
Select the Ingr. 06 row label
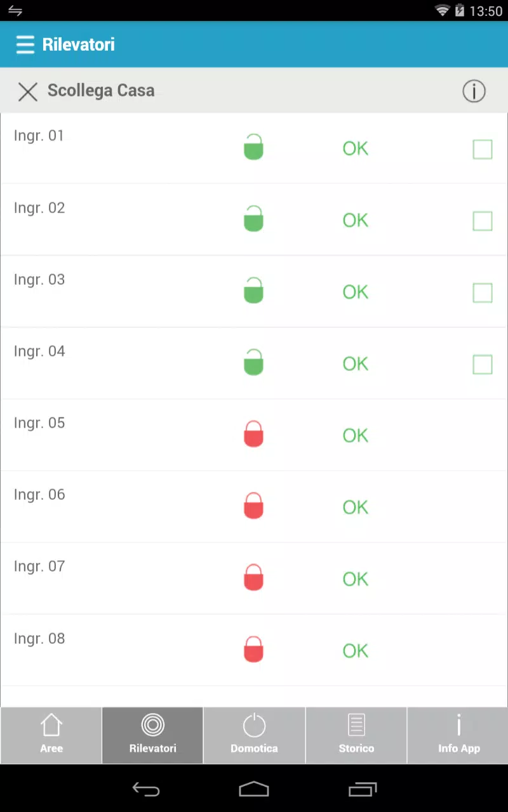pos(39,495)
